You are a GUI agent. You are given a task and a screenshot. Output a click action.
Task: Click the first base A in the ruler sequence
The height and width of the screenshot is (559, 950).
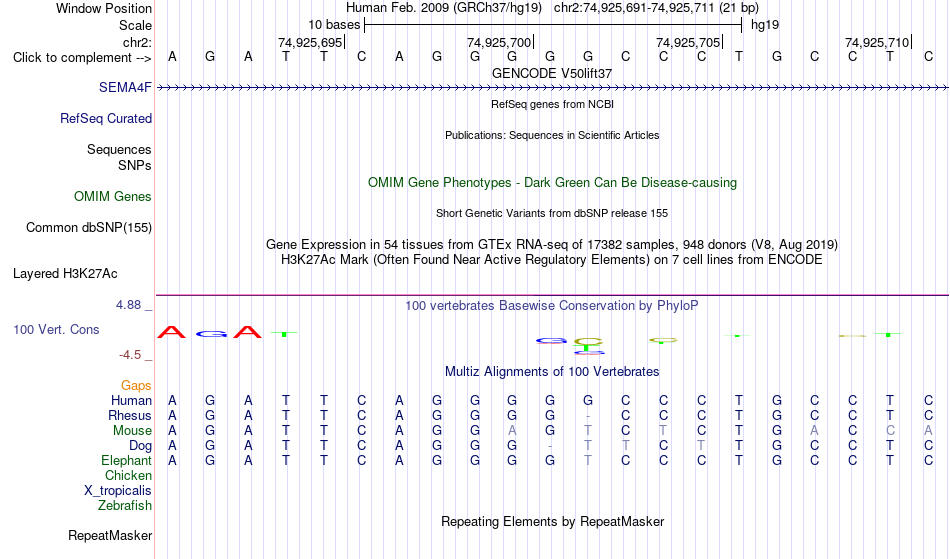tap(173, 57)
